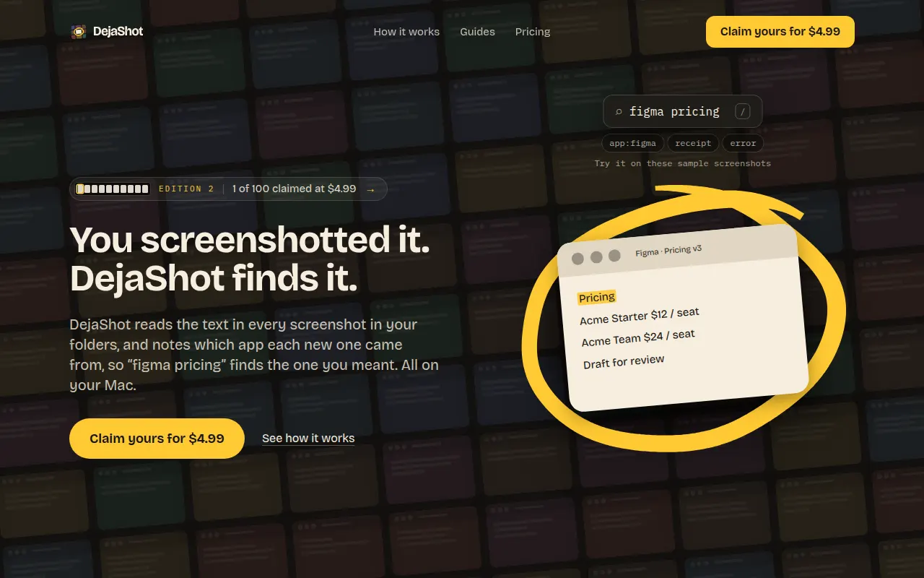Click "Acme Team $24 / seat" line
924x578 pixels.
click(x=638, y=337)
